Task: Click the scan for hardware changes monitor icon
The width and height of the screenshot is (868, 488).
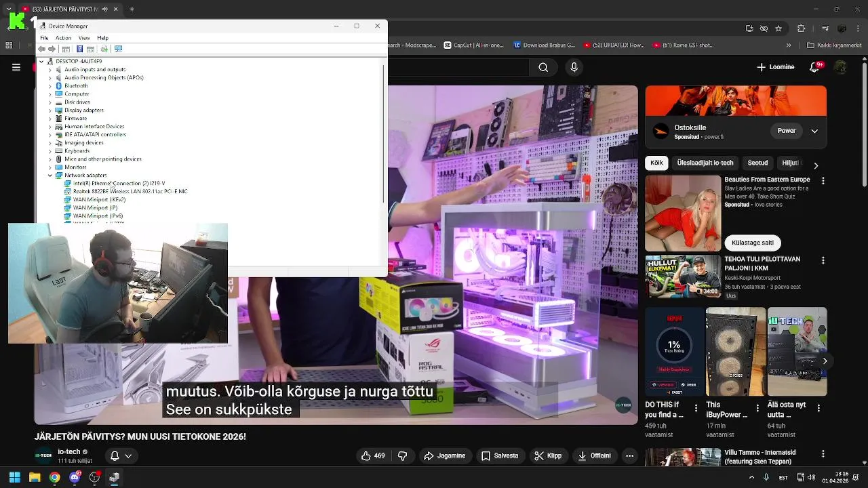Action: [x=118, y=49]
